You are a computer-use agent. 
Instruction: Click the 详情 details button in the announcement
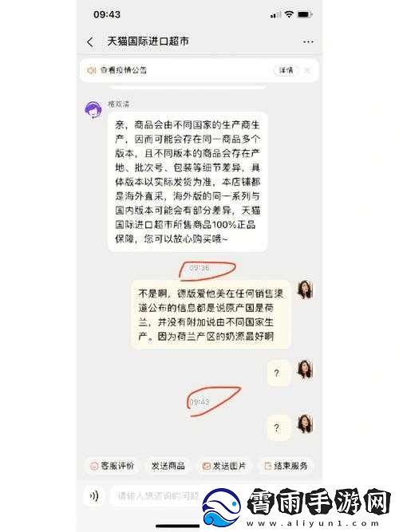tap(286, 70)
